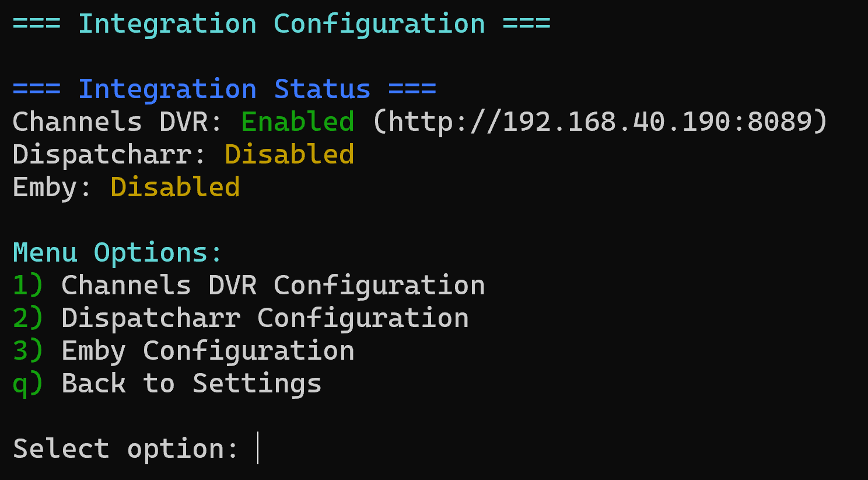The width and height of the screenshot is (868, 480).
Task: Click the Menu Options heading
Action: pos(117,253)
